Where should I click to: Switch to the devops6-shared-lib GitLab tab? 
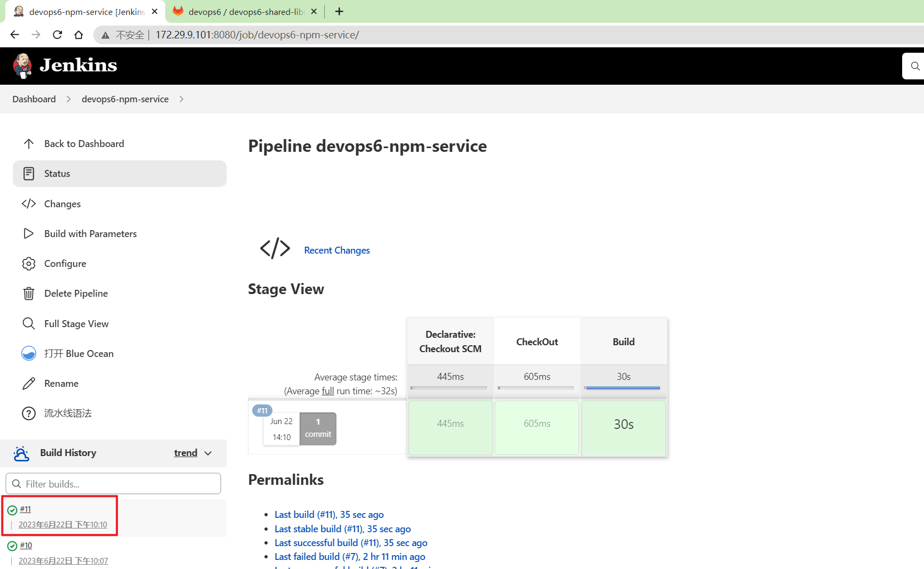tap(245, 11)
